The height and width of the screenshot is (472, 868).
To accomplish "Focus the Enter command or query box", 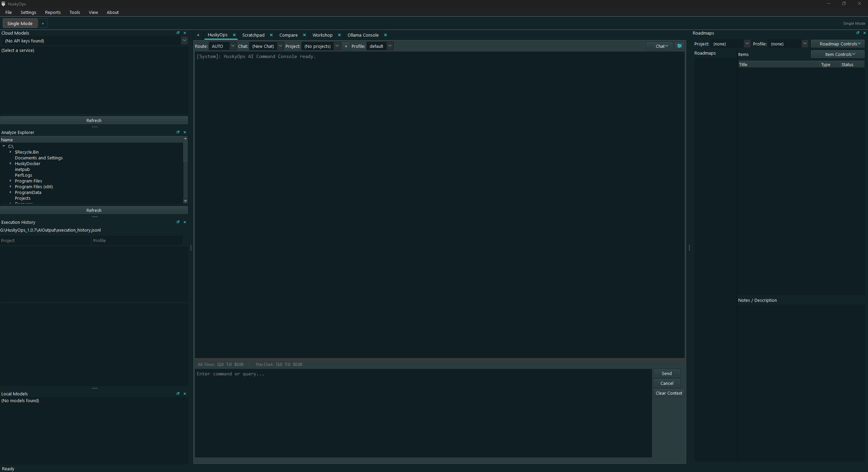I will 423,413.
